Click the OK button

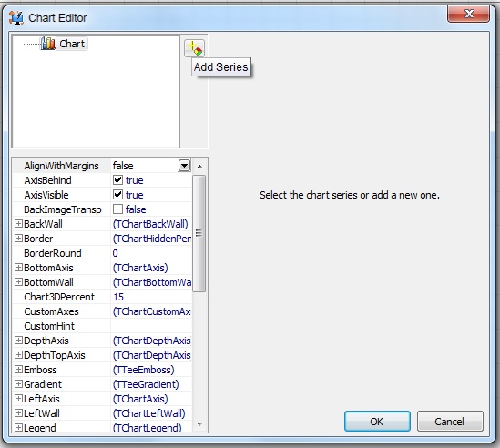pos(377,422)
